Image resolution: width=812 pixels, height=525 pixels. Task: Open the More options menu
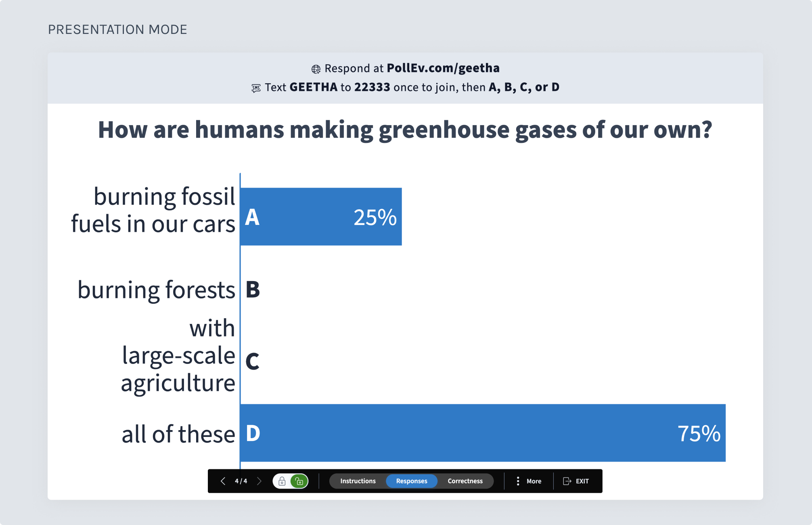pos(529,481)
